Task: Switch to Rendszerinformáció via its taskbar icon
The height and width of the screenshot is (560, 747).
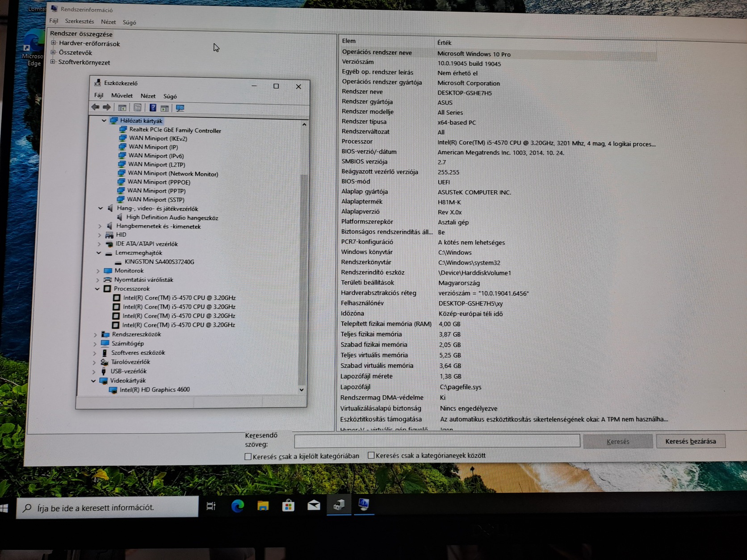Action: click(364, 505)
